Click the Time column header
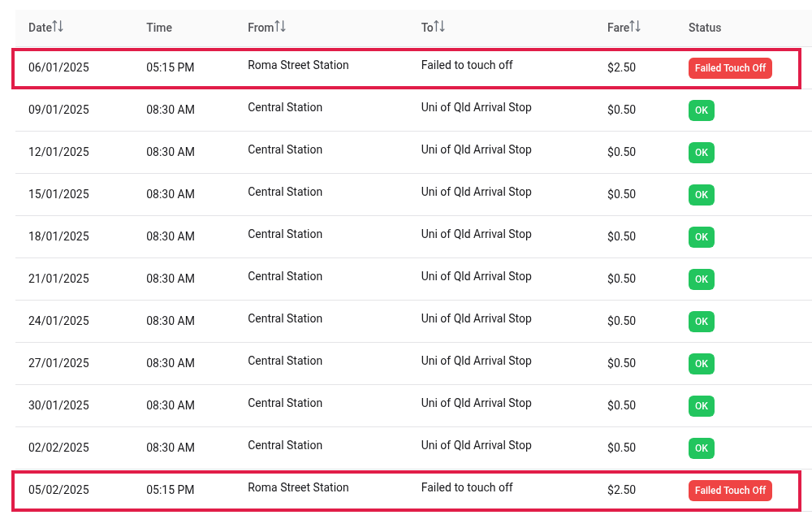Viewport: 812px width, 515px height. (x=159, y=28)
